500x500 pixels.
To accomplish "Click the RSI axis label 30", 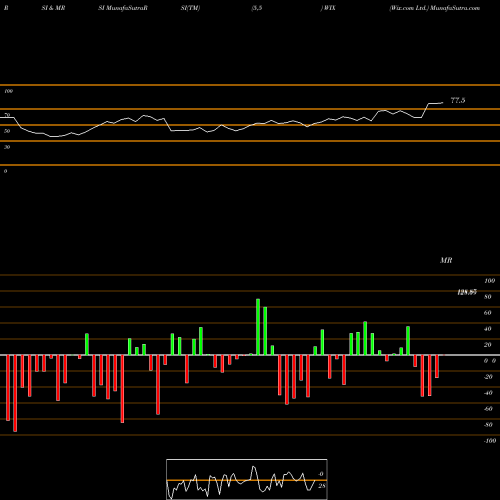I will pos(7,147).
